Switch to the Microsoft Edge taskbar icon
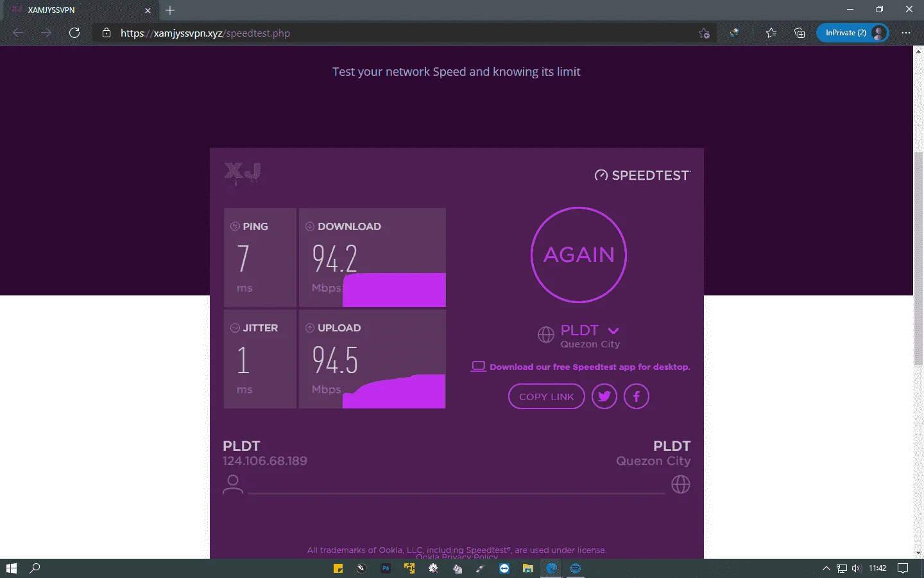Image resolution: width=924 pixels, height=578 pixels. coord(552,568)
